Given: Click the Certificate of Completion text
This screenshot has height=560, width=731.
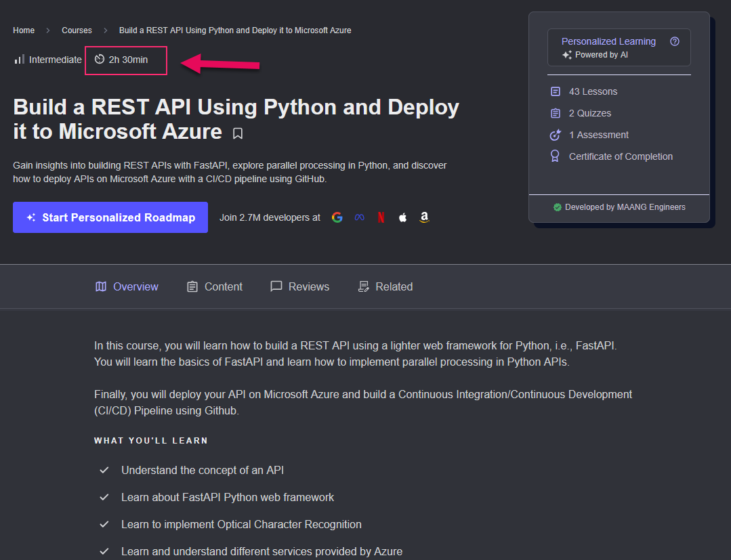Looking at the screenshot, I should point(621,156).
